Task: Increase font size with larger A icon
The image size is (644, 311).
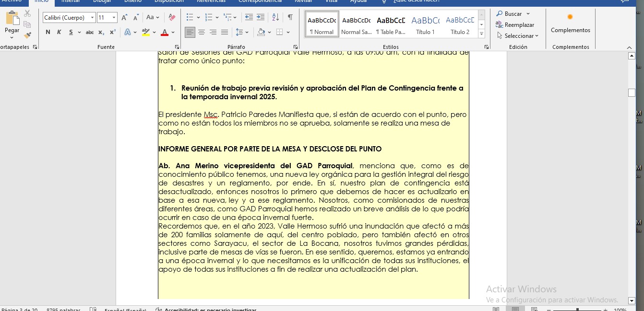Action: pyautogui.click(x=124, y=18)
